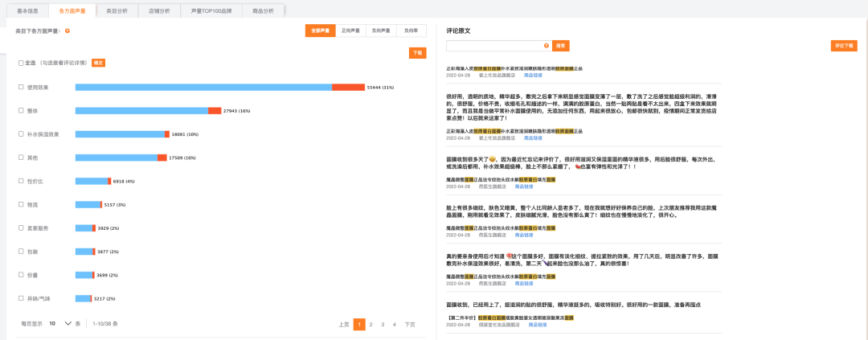The image size is (868, 340).
Task: Click the value label 5157 (3%)
Action: coord(115,205)
